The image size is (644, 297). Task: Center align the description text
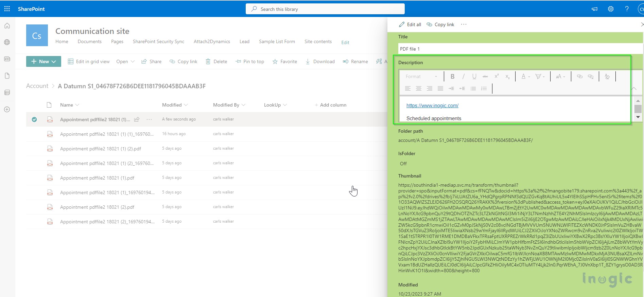pyautogui.click(x=419, y=89)
